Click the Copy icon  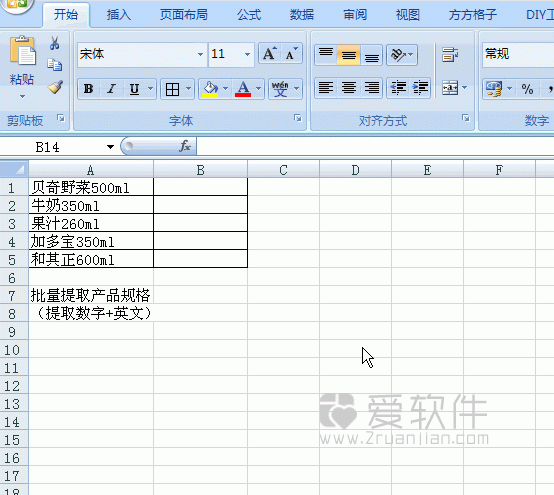pyautogui.click(x=54, y=65)
